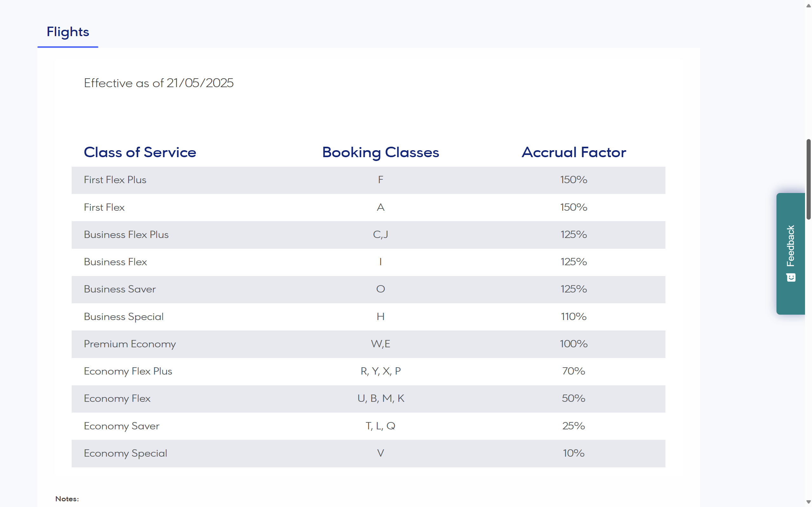Click the Booking Classes column header

pyautogui.click(x=381, y=152)
